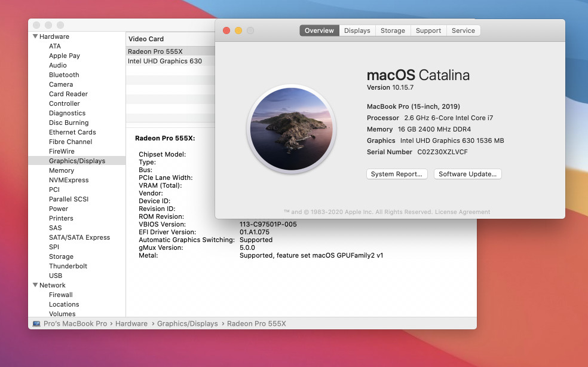Open Firewall under Network

point(61,295)
